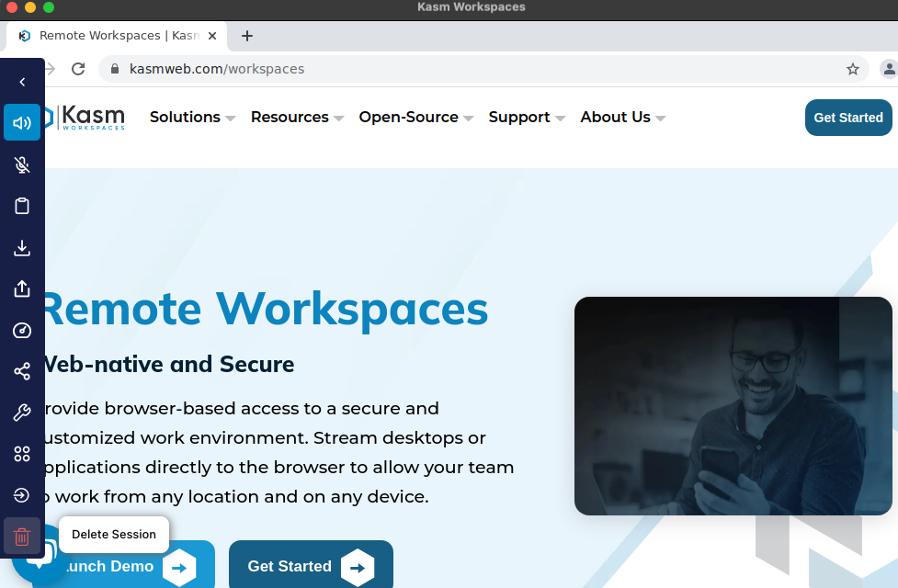Open the Kasm apps grid
The height and width of the screenshot is (588, 898).
(22, 454)
